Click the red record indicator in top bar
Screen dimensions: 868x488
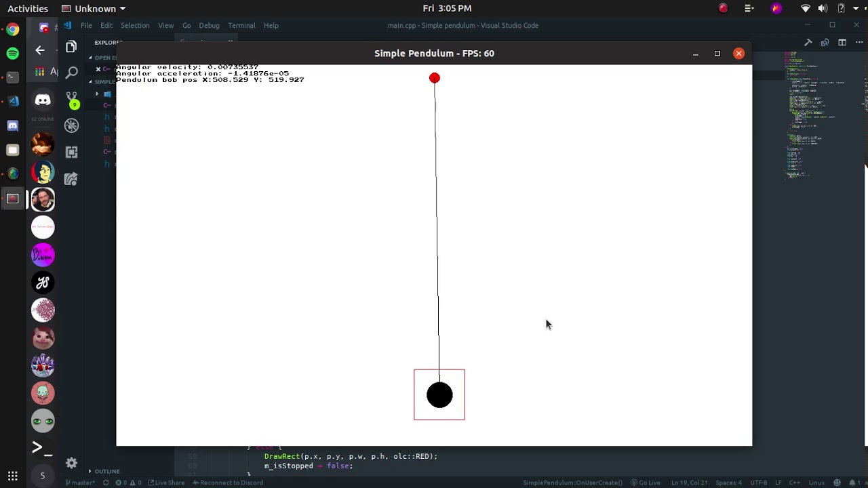coord(724,8)
